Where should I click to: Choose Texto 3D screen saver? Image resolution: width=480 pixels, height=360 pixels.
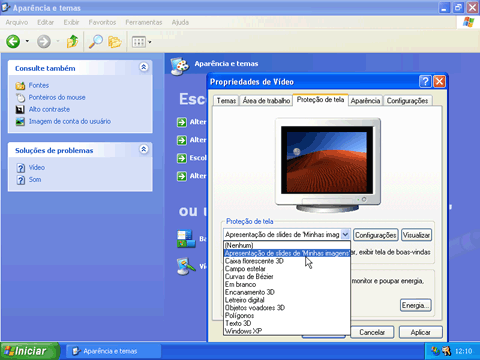coord(287,323)
